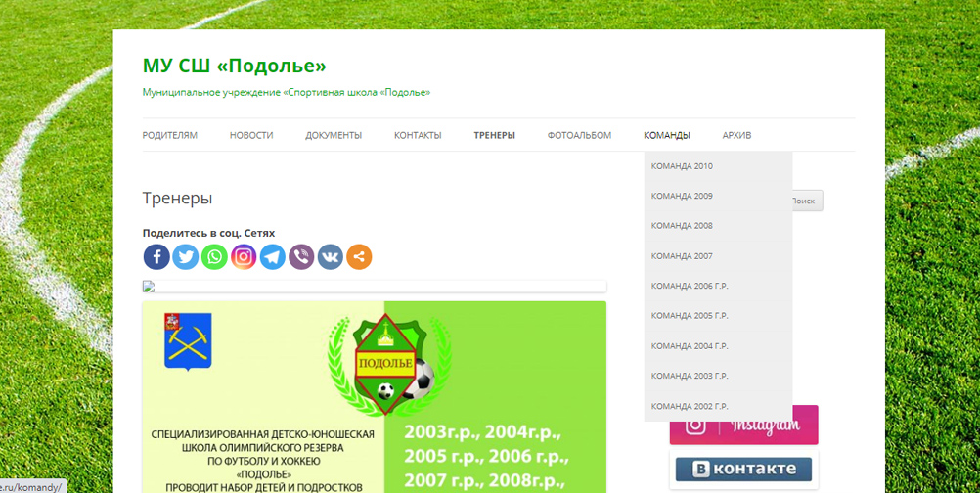This screenshot has width=980, height=493.
Task: Click the МУ СШ «Подолье» site title
Action: (x=234, y=66)
